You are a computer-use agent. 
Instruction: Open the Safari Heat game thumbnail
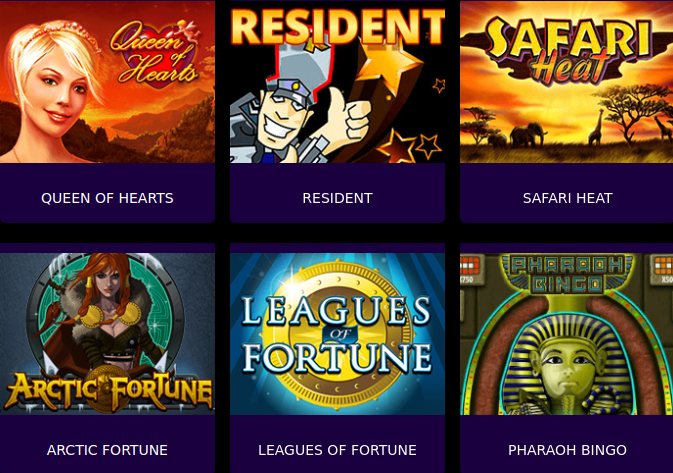tap(567, 82)
